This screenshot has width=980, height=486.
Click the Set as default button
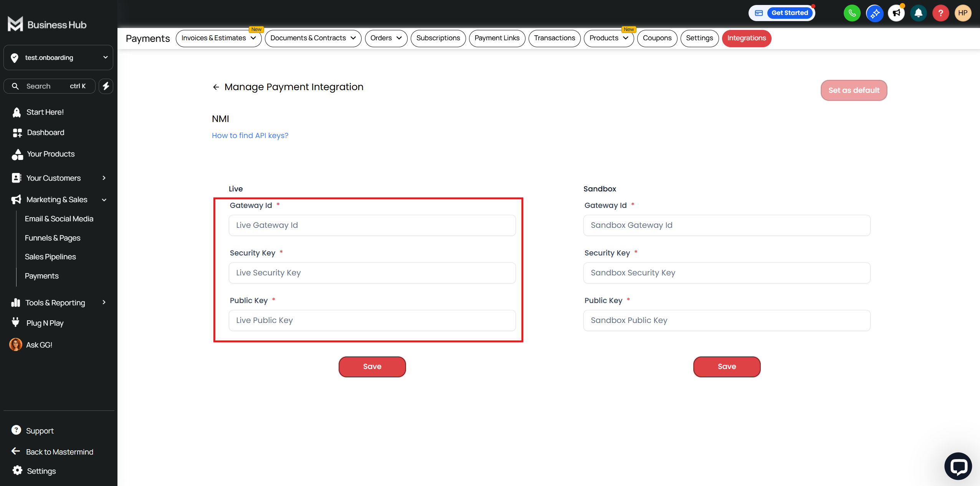click(854, 91)
